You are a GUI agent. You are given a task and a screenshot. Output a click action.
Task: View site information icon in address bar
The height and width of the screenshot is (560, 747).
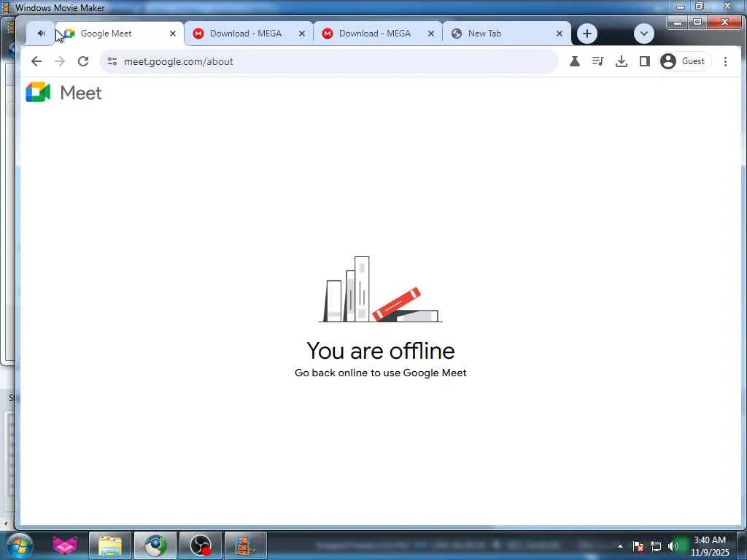click(x=112, y=61)
